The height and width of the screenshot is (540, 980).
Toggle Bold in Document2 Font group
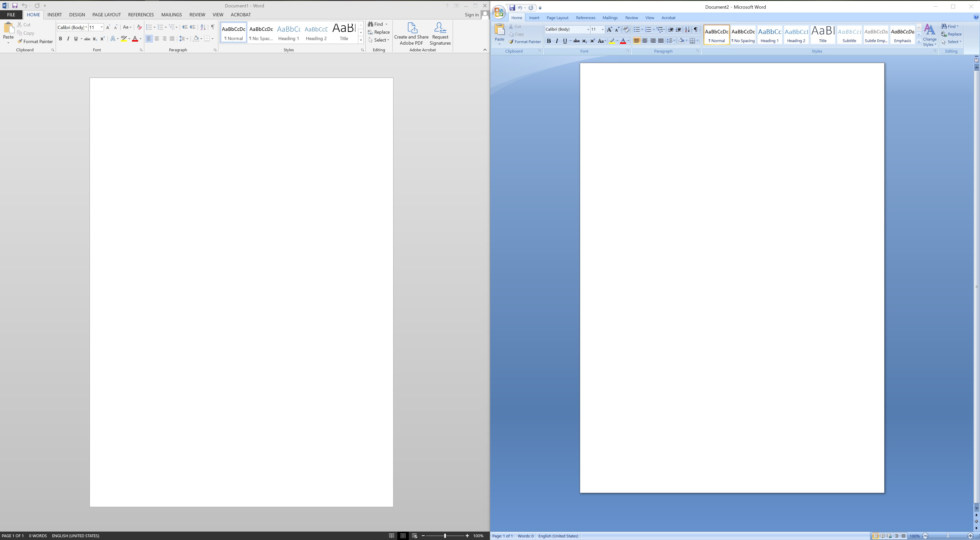pos(548,41)
